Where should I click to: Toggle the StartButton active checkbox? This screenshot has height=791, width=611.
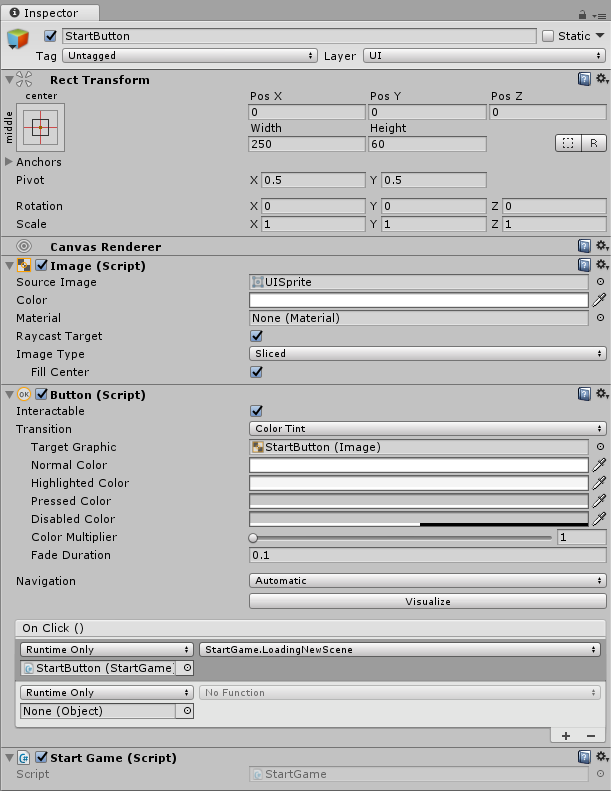[50, 36]
